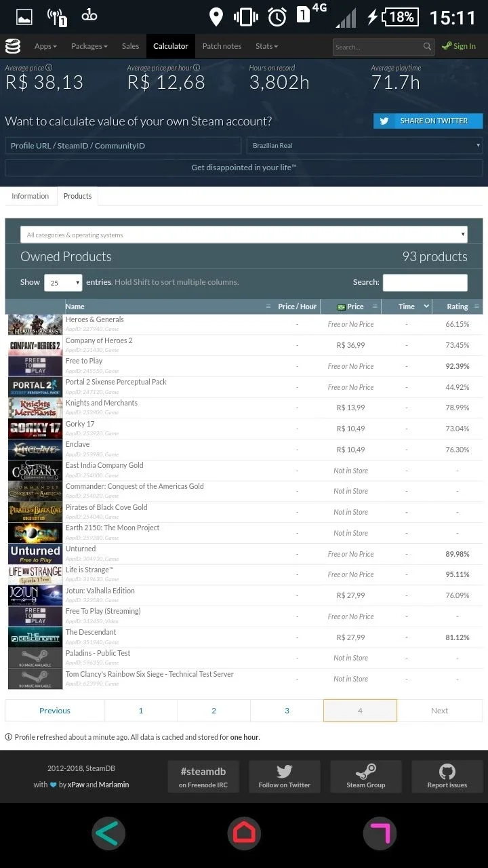Open Pirates of Black Cove Gold title
488x868 pixels.
pos(106,507)
